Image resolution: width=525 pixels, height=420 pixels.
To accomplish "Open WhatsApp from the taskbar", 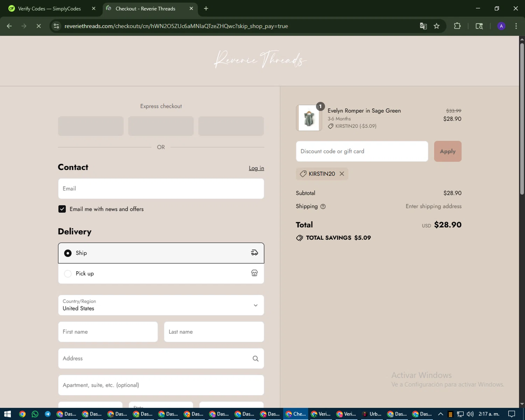I will [35, 414].
